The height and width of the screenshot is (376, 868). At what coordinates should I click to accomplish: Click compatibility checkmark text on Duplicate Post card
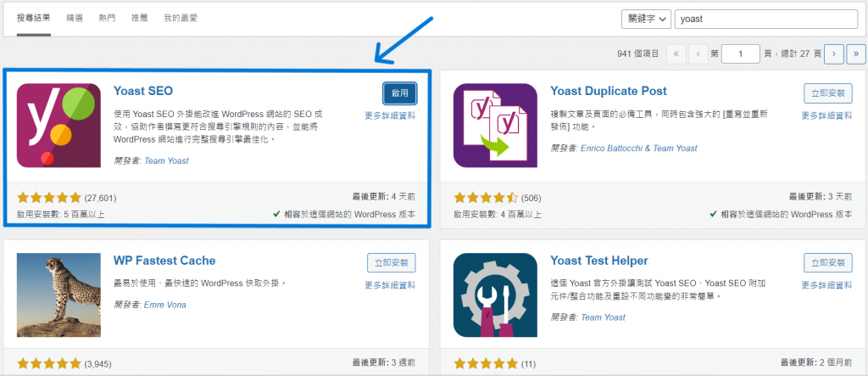pyautogui.click(x=781, y=214)
